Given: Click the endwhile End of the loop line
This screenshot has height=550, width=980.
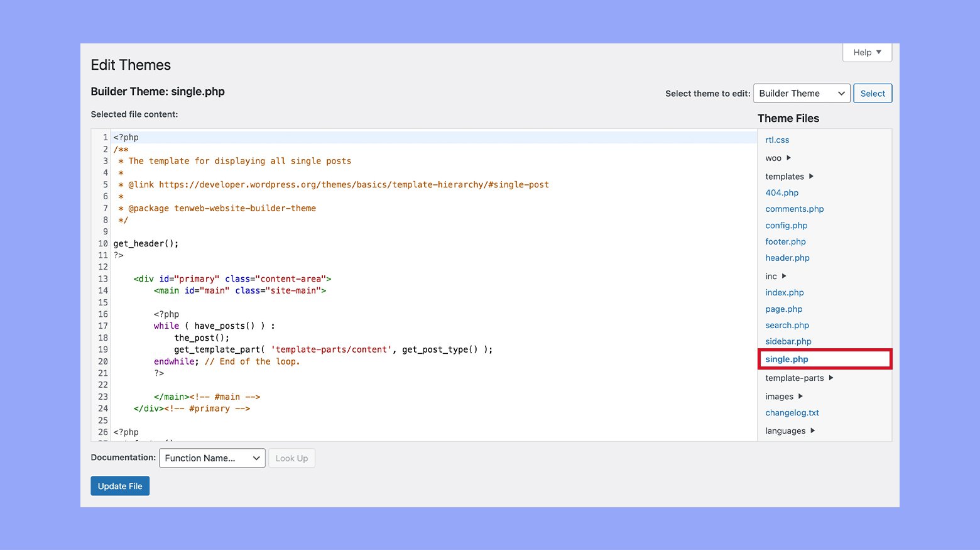Looking at the screenshot, I should click(x=227, y=362).
